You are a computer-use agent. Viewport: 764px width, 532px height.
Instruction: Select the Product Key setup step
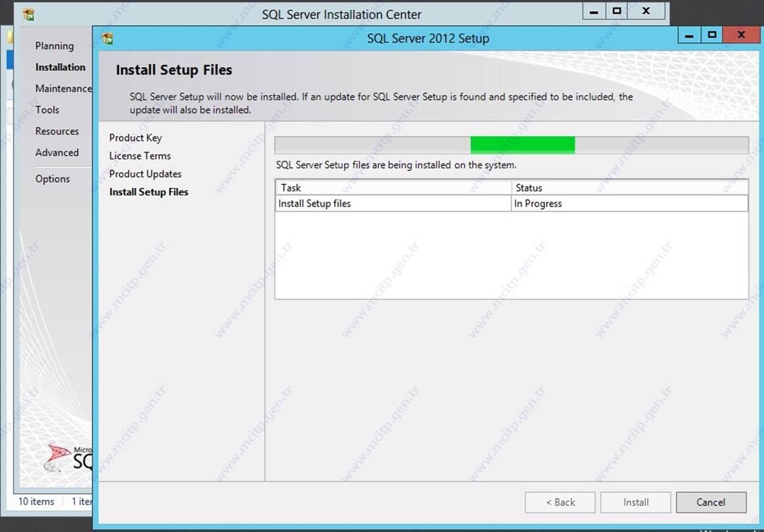click(135, 138)
